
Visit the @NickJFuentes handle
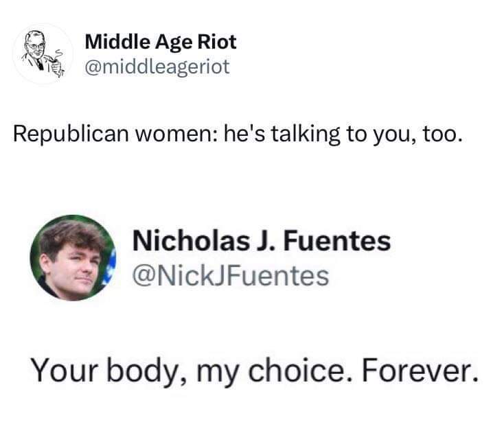[231, 276]
